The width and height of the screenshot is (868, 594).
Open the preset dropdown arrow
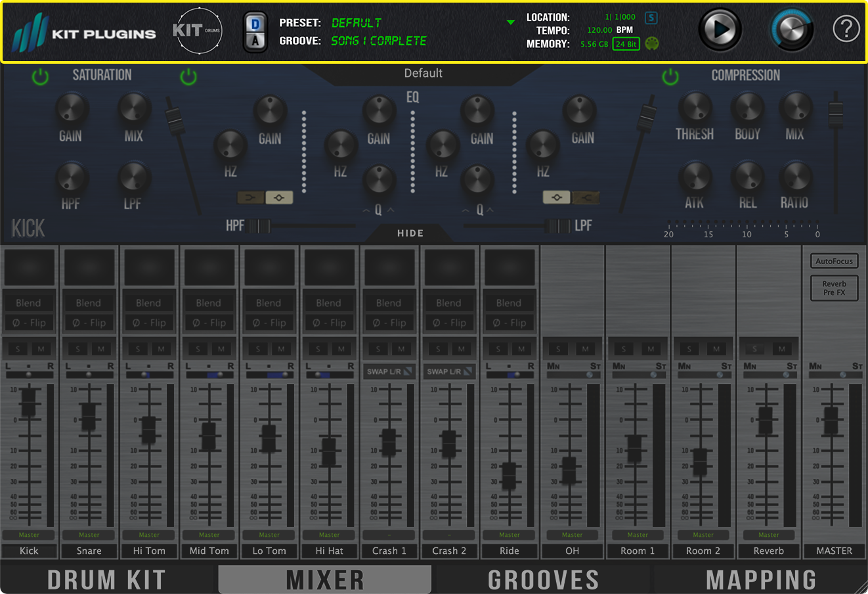pyautogui.click(x=511, y=23)
